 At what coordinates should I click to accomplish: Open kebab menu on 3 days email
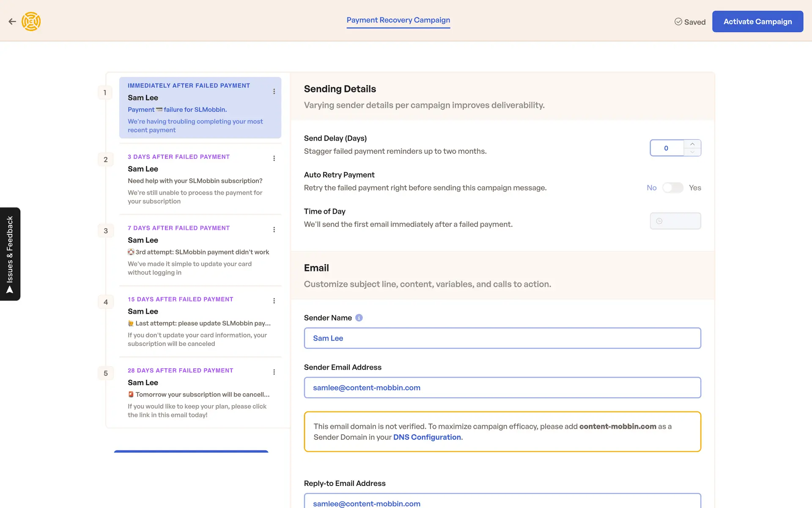[274, 158]
